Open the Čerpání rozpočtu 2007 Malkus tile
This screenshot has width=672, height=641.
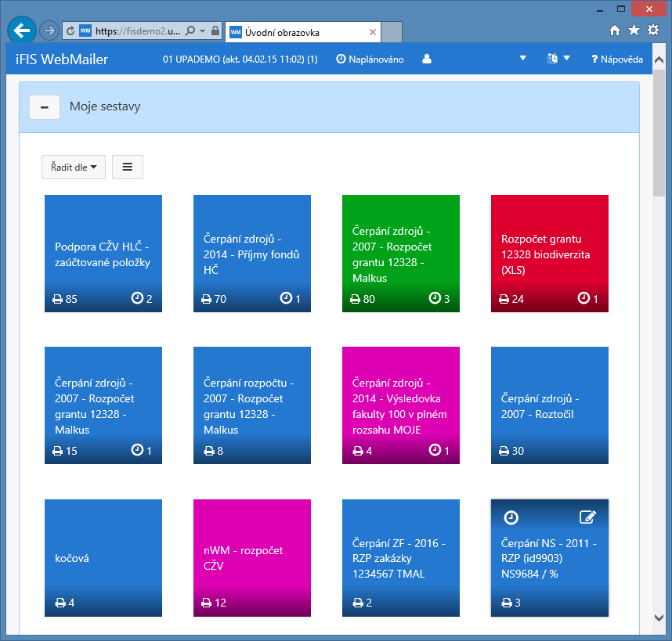coord(252,405)
